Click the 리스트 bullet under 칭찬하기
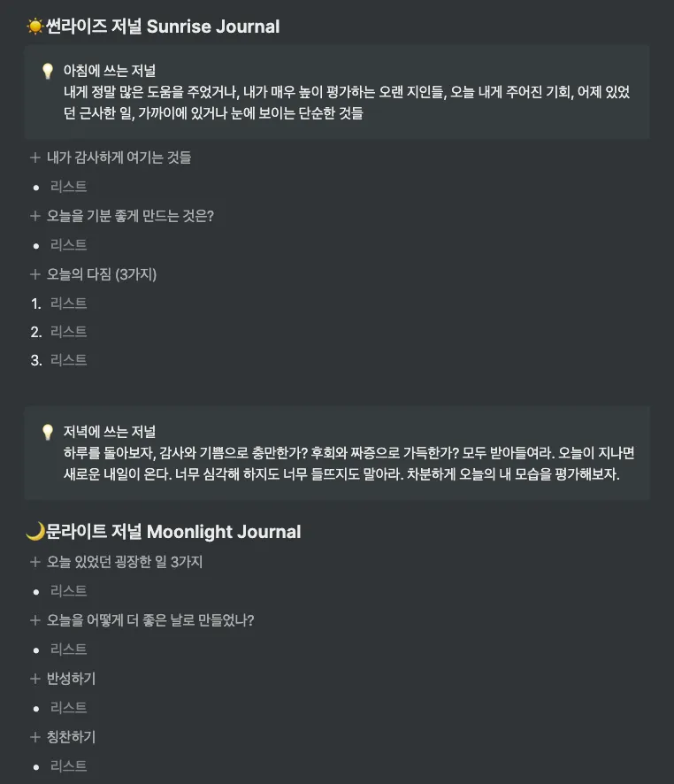 68,765
